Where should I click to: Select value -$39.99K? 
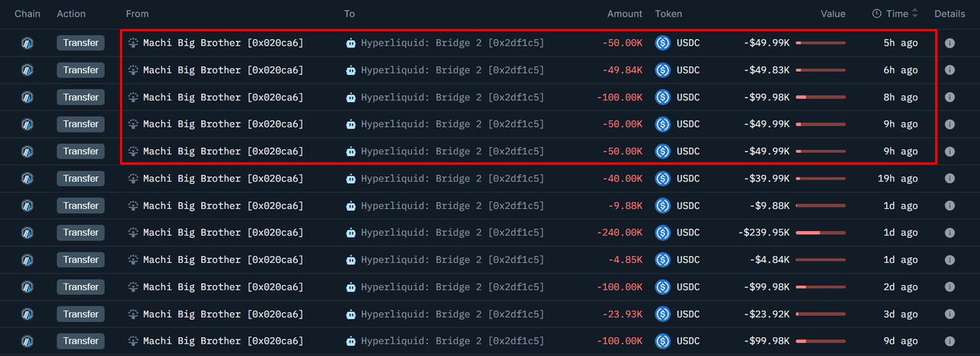[x=767, y=179]
